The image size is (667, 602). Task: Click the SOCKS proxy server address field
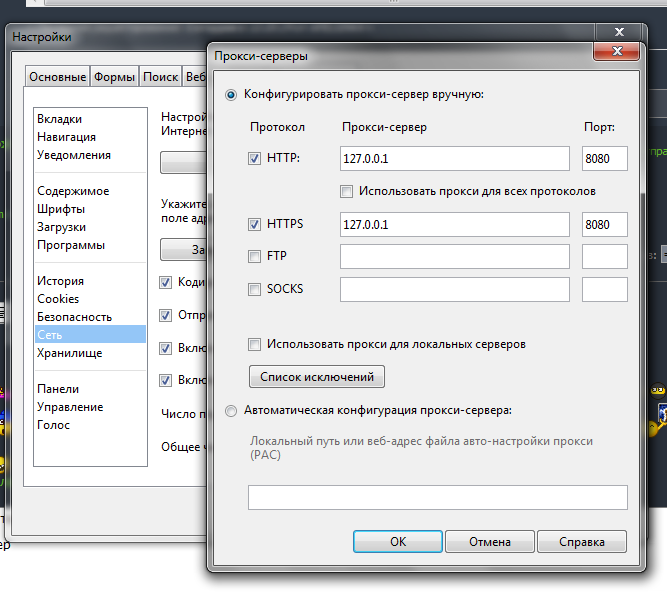click(x=455, y=289)
